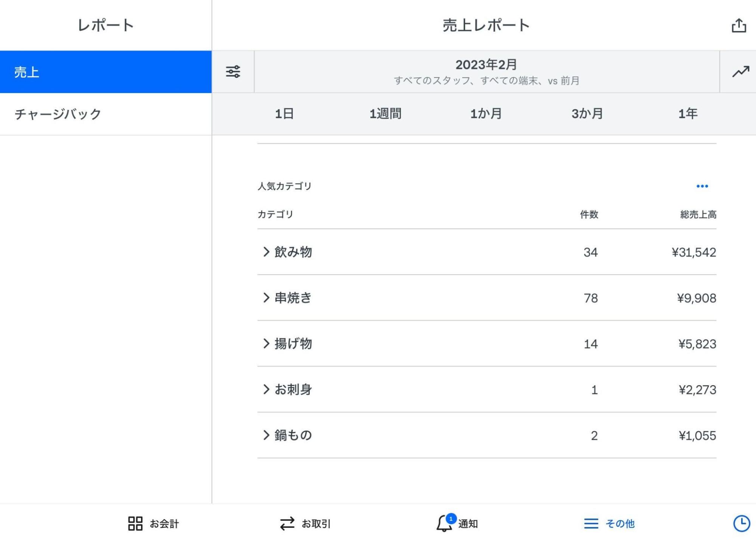The height and width of the screenshot is (543, 756).
Task: Switch to the チャージバック report tab
Action: coord(57,114)
